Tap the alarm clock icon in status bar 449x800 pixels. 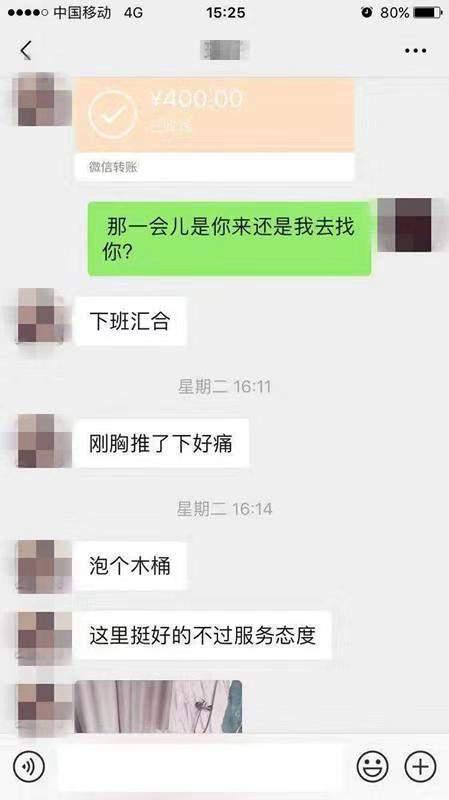click(x=366, y=12)
